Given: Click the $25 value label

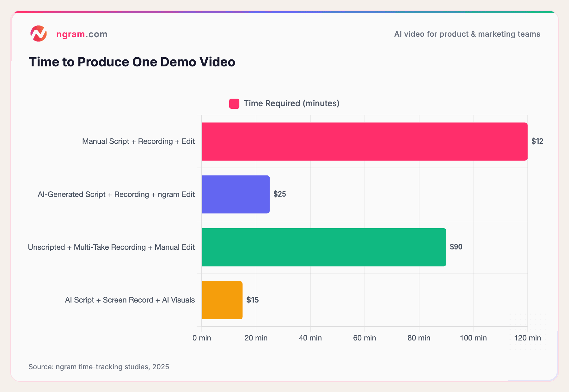Looking at the screenshot, I should pyautogui.click(x=279, y=194).
